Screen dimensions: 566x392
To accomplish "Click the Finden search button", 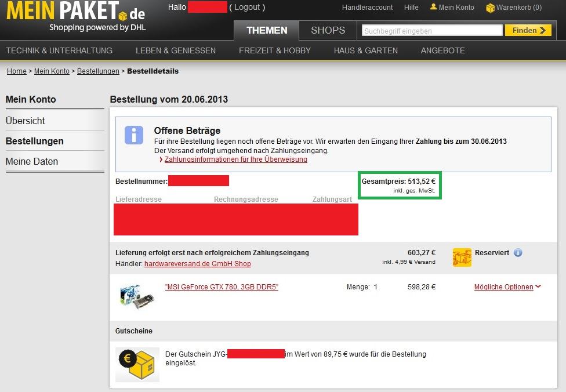I will tap(528, 30).
